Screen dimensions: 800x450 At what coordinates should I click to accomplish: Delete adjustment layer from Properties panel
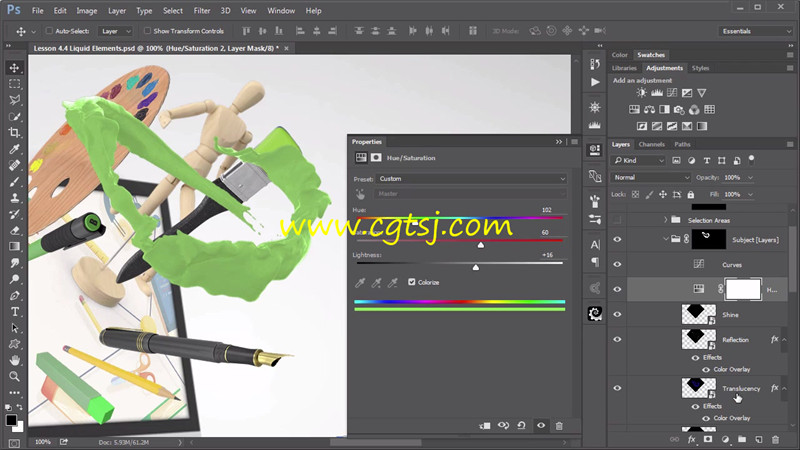tap(559, 426)
